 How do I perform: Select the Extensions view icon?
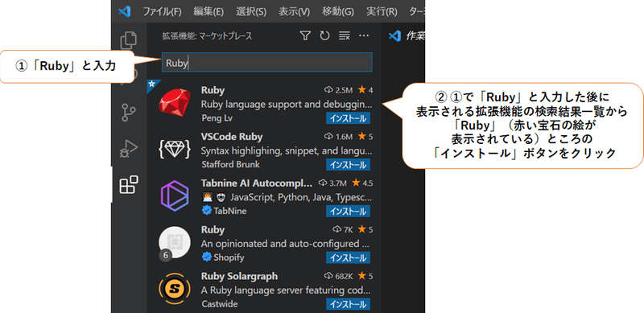click(129, 185)
